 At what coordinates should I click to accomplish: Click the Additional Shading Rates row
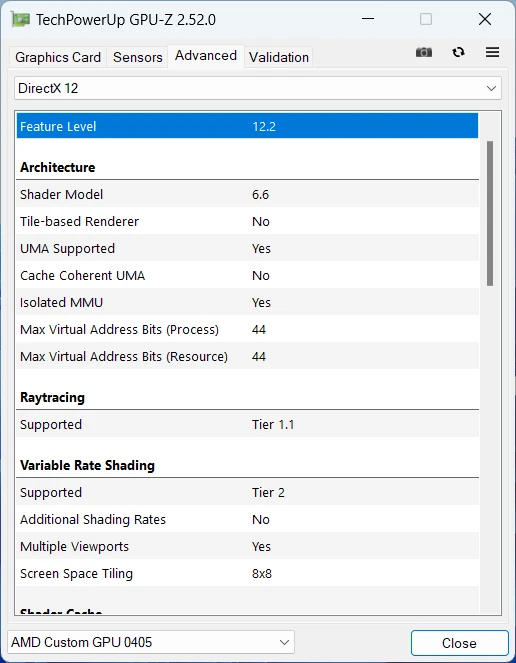[x=247, y=520]
